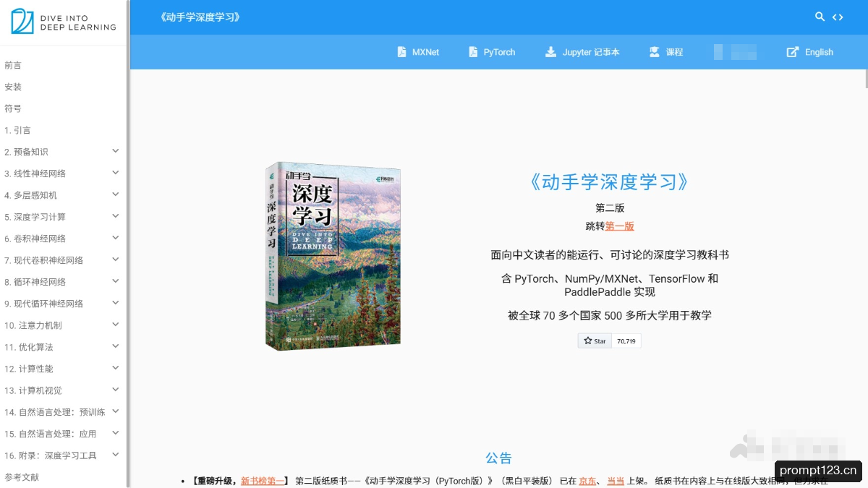This screenshot has height=488, width=868.
Task: Expand the 7. 现代卷积神经网络 chapter
Action: point(116,260)
